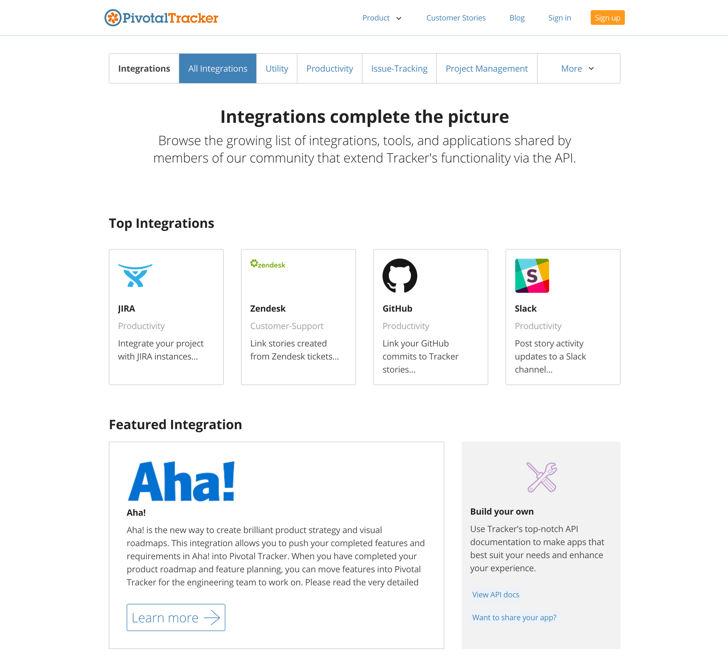The width and height of the screenshot is (728, 658).
Task: Open the Sign in link
Action: (x=559, y=18)
